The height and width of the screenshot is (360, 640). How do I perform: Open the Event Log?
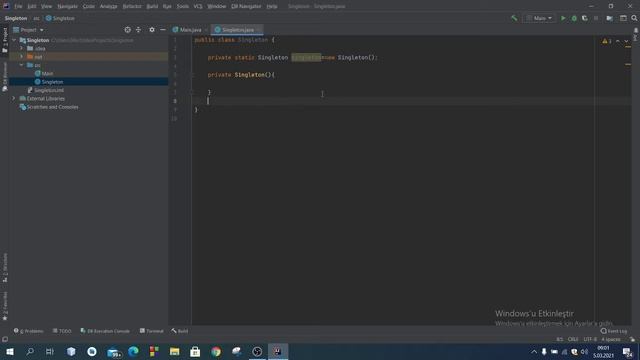[614, 331]
